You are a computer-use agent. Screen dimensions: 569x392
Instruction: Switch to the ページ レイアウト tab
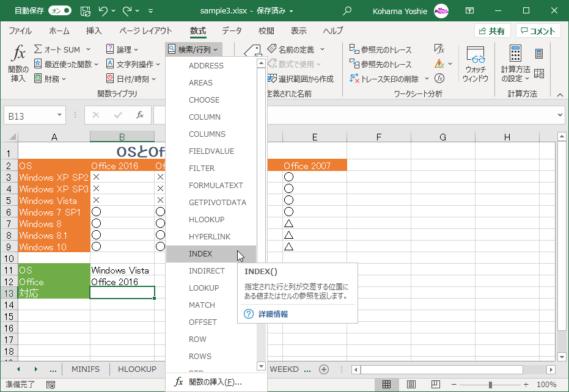coord(146,31)
